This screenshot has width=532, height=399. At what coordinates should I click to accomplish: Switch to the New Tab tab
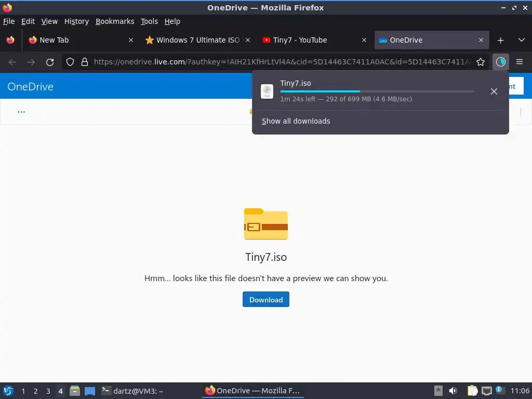tap(82, 40)
